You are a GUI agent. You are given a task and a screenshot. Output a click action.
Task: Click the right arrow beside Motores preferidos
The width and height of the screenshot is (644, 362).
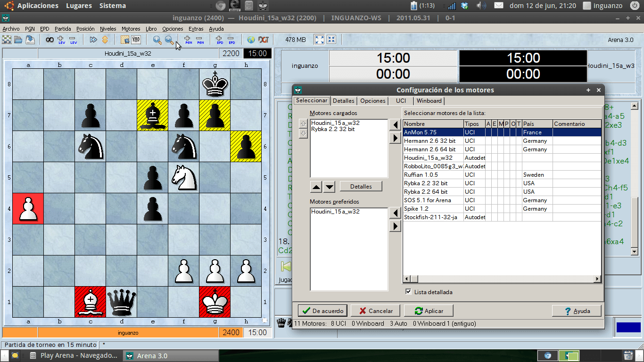pos(395,226)
